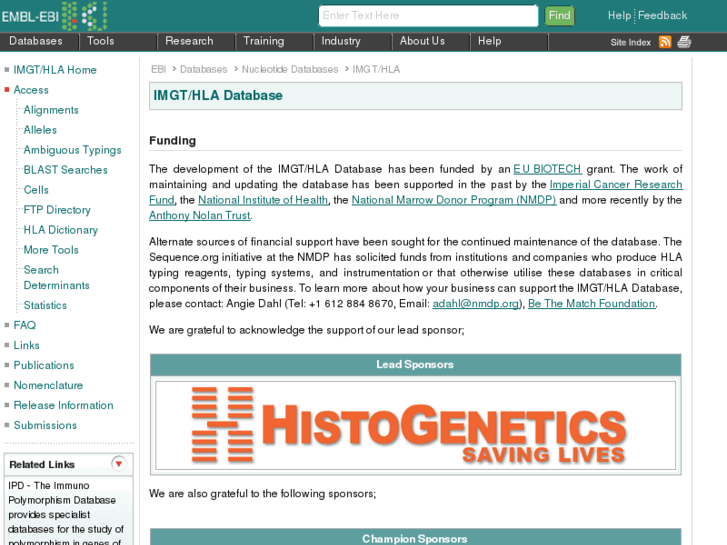This screenshot has height=545, width=727.
Task: Select Access in the sidebar
Action: [31, 90]
